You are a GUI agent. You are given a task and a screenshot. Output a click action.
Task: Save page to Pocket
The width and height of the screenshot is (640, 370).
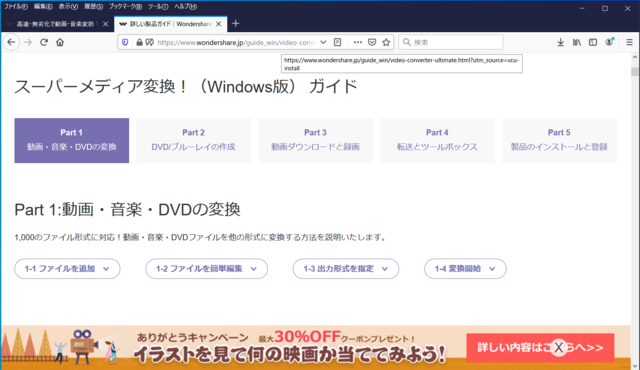[x=372, y=42]
